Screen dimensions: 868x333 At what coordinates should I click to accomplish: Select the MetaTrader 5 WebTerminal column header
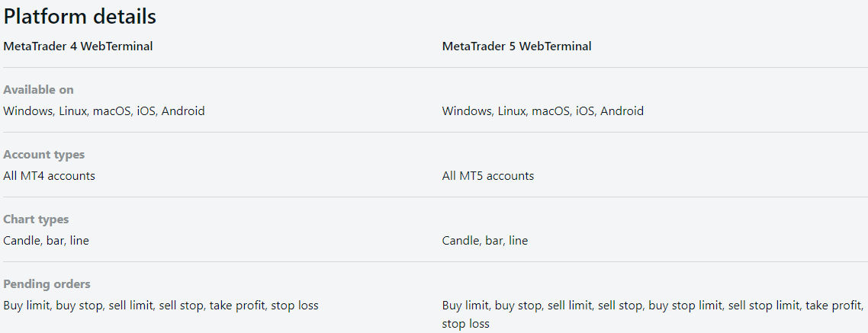516,46
